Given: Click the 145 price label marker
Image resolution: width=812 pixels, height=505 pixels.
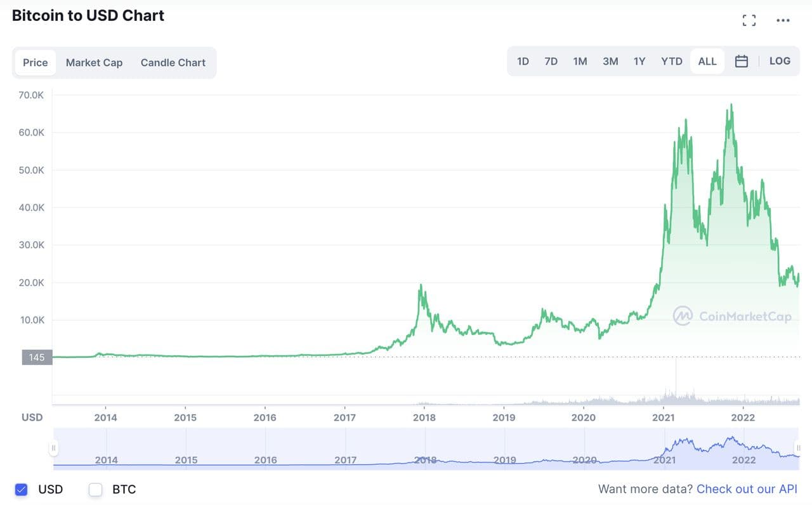Looking at the screenshot, I should tap(37, 357).
